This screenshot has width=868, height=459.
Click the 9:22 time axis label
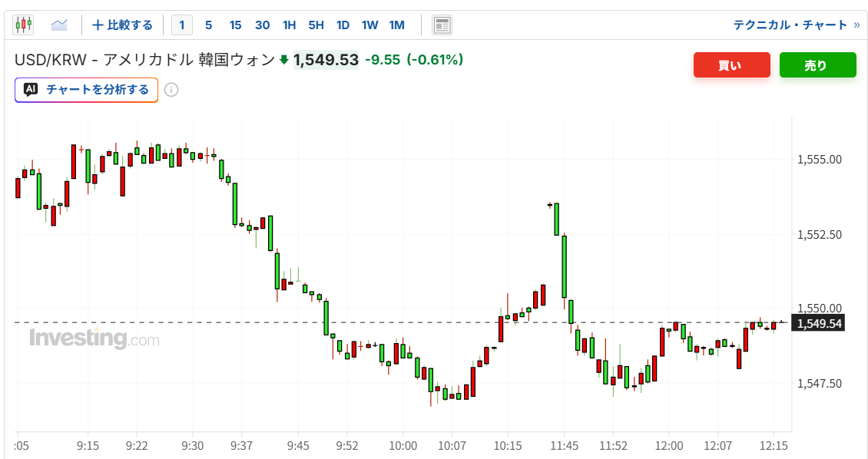(x=137, y=446)
